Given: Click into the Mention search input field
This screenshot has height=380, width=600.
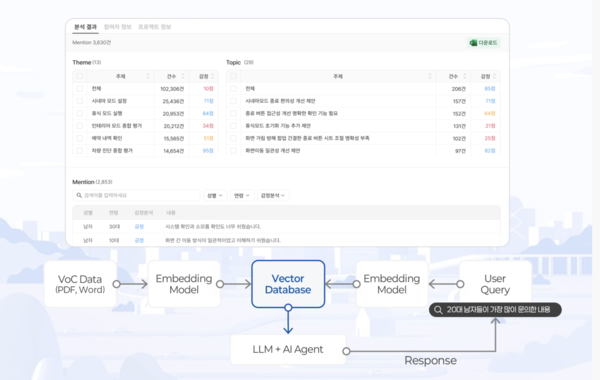Looking at the screenshot, I should pos(136,196).
